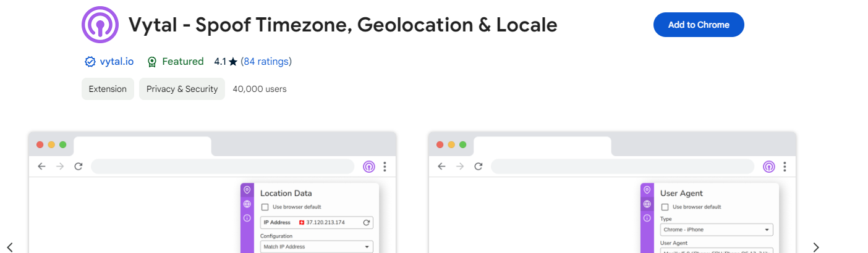This screenshot has width=868, height=253.
Task: Click address bar in User Agent screenshot
Action: pyautogui.click(x=623, y=167)
